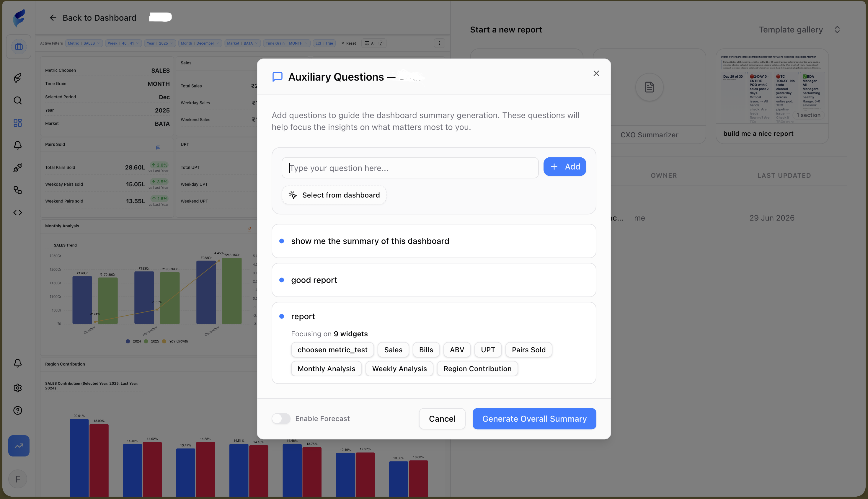This screenshot has width=868, height=499.
Task: Click the app logo in sidebar
Action: (x=19, y=18)
